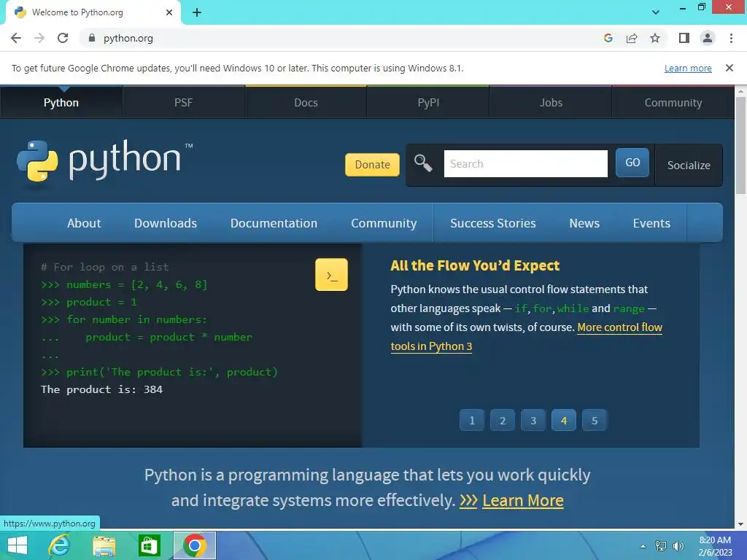The height and width of the screenshot is (560, 747).
Task: Bookmark this page with the star
Action: click(x=655, y=38)
